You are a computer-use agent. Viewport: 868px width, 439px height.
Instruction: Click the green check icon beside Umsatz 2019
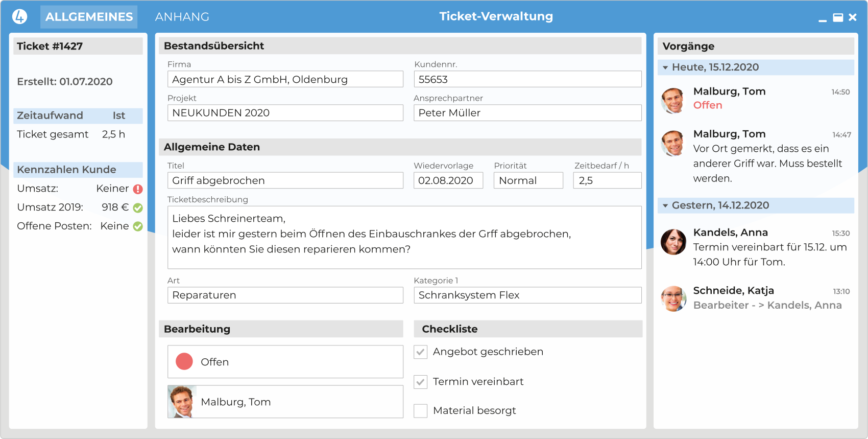(138, 208)
